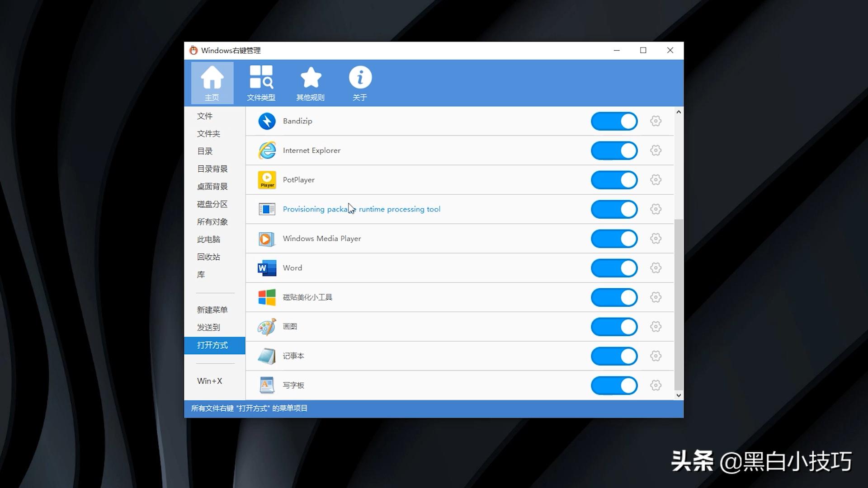Click the scrollbar up arrow
The width and height of the screenshot is (868, 488).
click(679, 112)
